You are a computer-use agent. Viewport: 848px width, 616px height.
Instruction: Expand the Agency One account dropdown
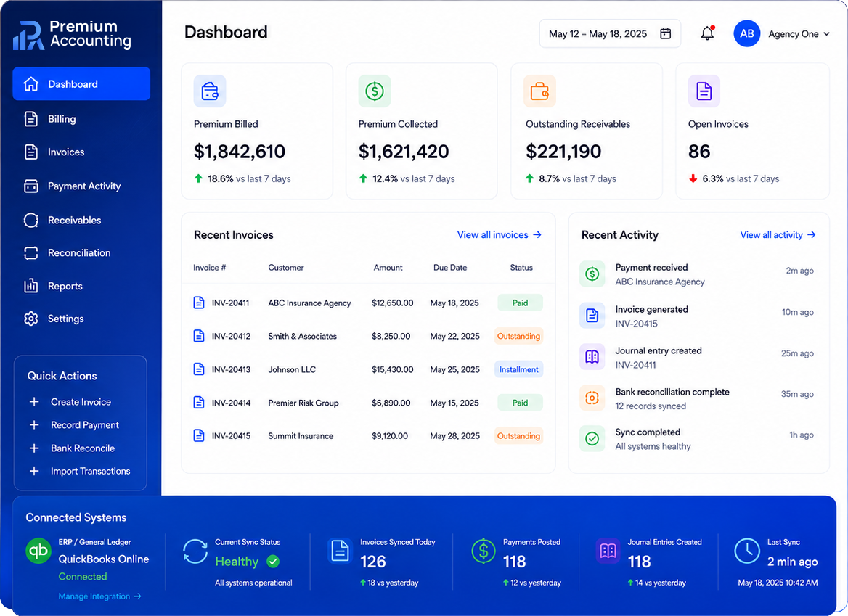[x=799, y=34]
